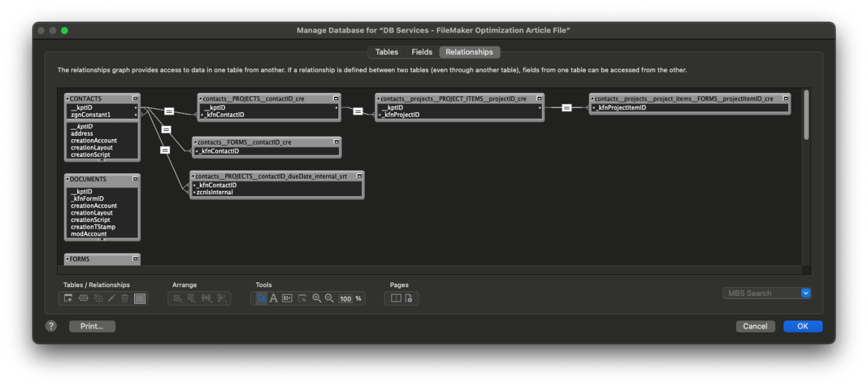Viewport: 868px width, 387px height.
Task: Click the select tables of same source tool
Action: point(287,298)
